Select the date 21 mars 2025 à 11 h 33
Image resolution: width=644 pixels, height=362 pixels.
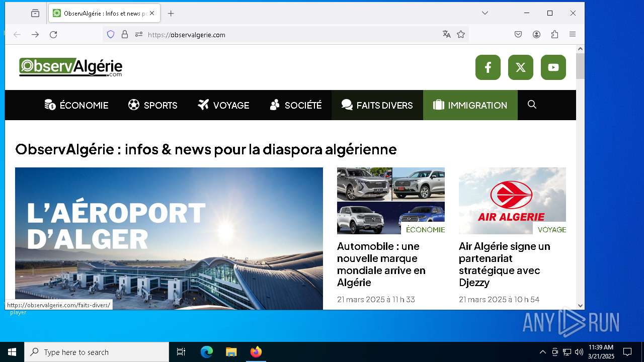pos(376,299)
